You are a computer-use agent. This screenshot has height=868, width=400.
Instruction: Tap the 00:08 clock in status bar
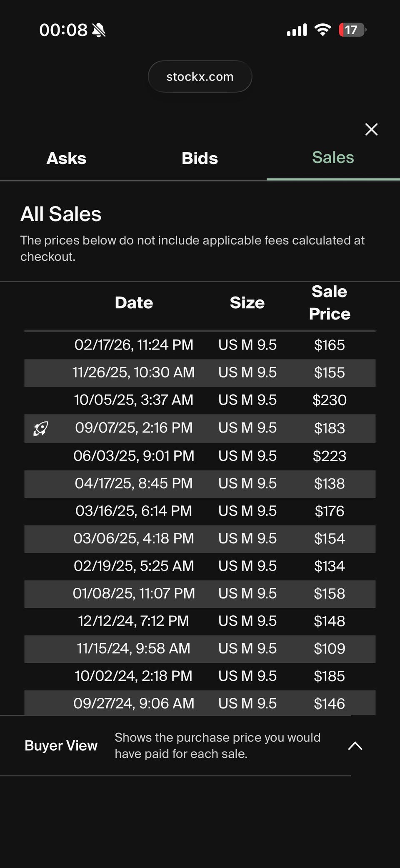pyautogui.click(x=63, y=30)
